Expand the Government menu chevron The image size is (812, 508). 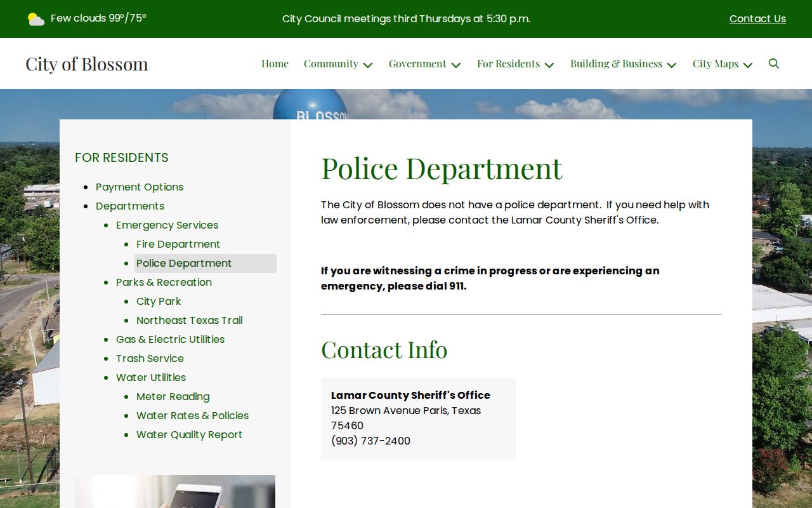click(456, 65)
